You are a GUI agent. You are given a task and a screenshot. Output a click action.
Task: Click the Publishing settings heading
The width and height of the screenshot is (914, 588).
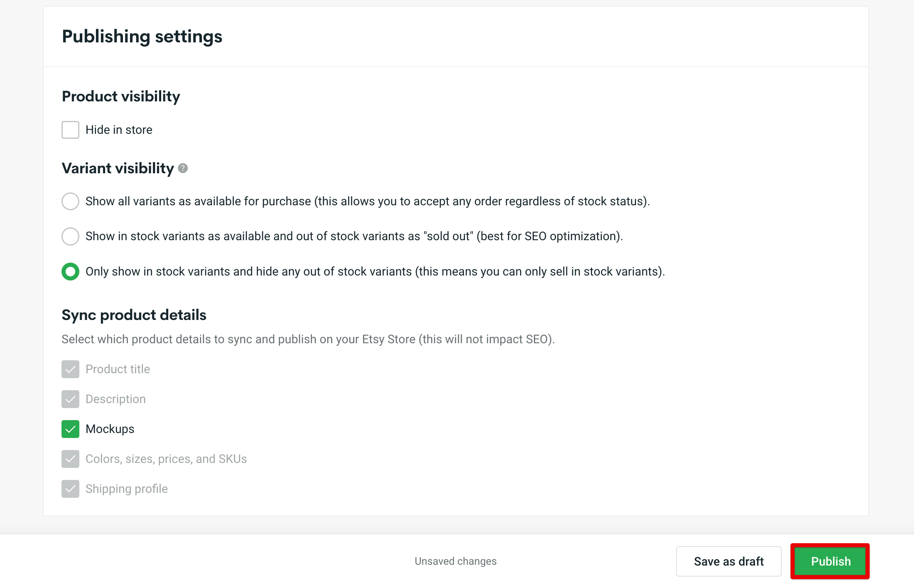pos(142,37)
